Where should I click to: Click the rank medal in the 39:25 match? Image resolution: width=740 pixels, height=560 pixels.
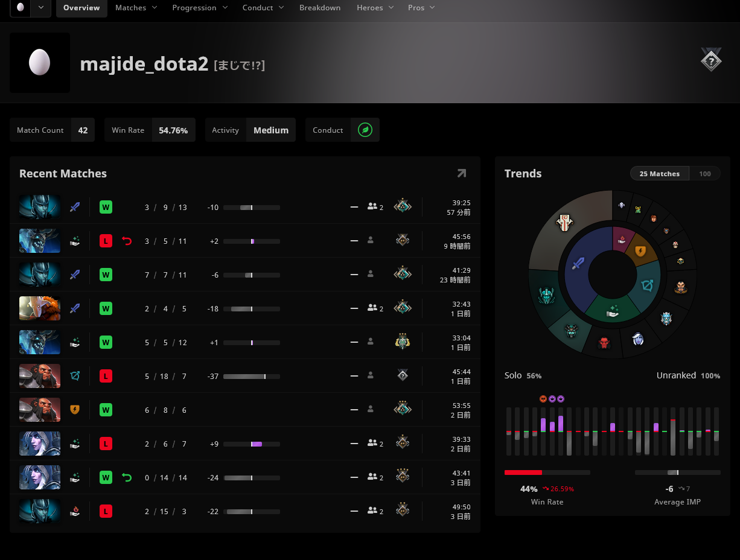[403, 206]
